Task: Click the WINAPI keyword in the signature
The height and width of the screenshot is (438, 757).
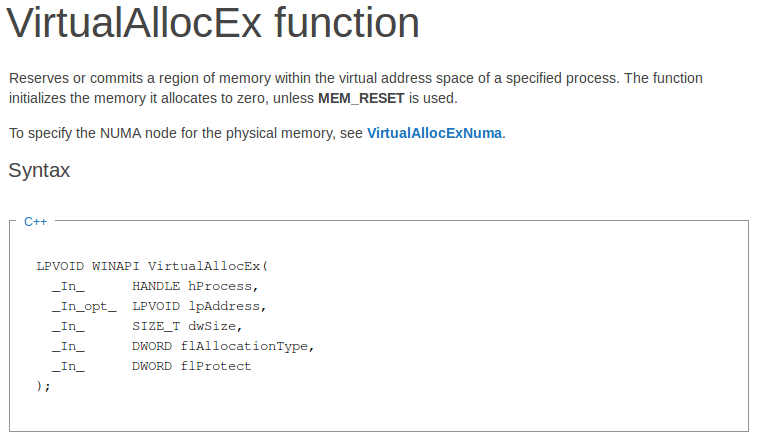Action: tap(116, 266)
